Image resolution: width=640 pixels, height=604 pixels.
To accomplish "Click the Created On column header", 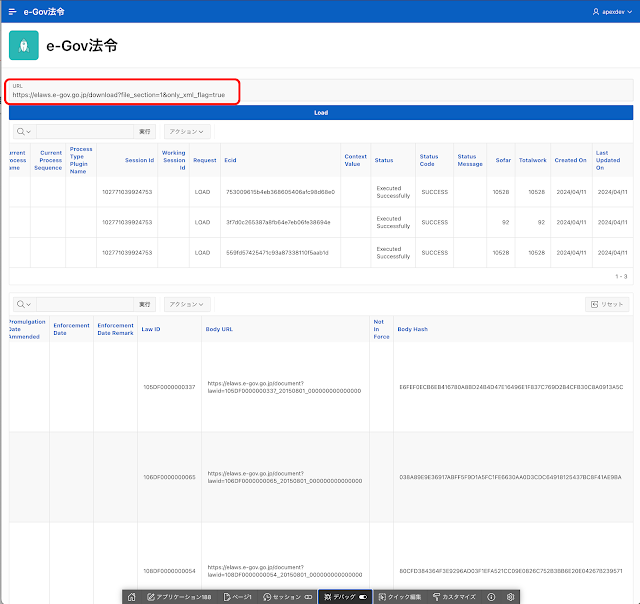I will (x=570, y=160).
